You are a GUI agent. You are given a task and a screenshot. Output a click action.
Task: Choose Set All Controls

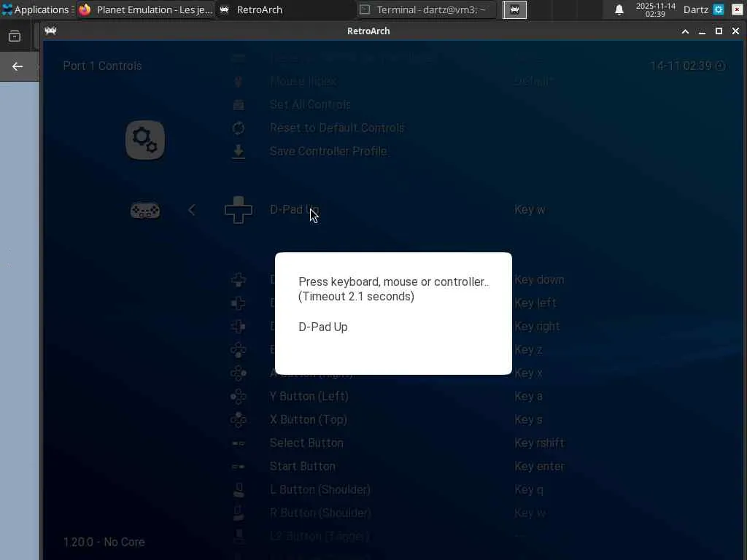click(310, 105)
